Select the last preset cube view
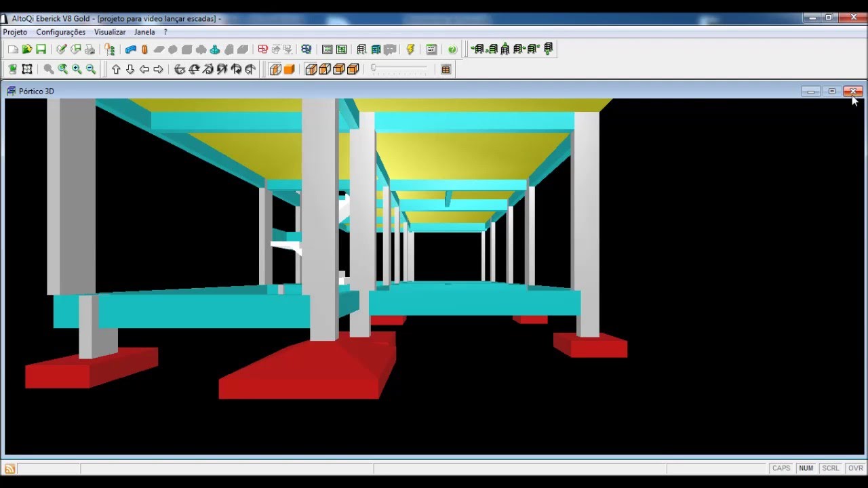 click(353, 69)
